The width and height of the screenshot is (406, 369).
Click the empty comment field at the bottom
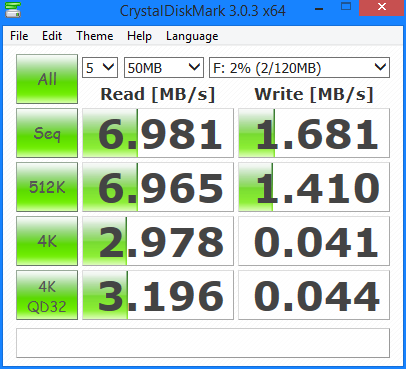pyautogui.click(x=203, y=343)
